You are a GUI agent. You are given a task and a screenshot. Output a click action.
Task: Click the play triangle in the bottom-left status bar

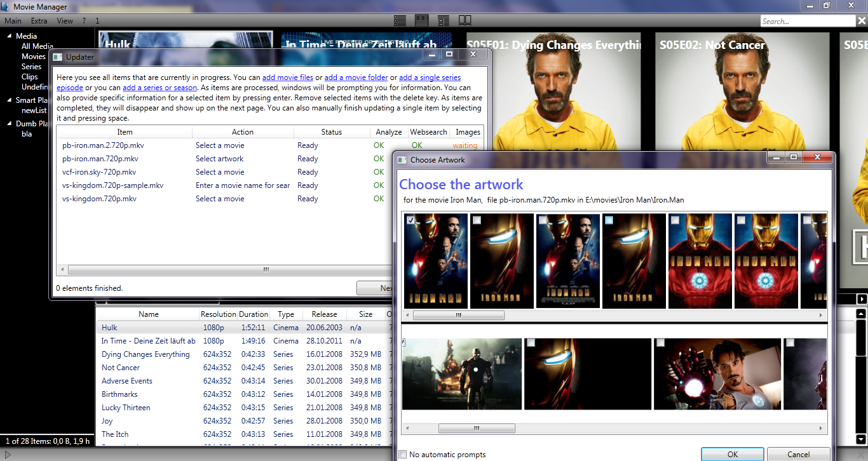click(8, 455)
